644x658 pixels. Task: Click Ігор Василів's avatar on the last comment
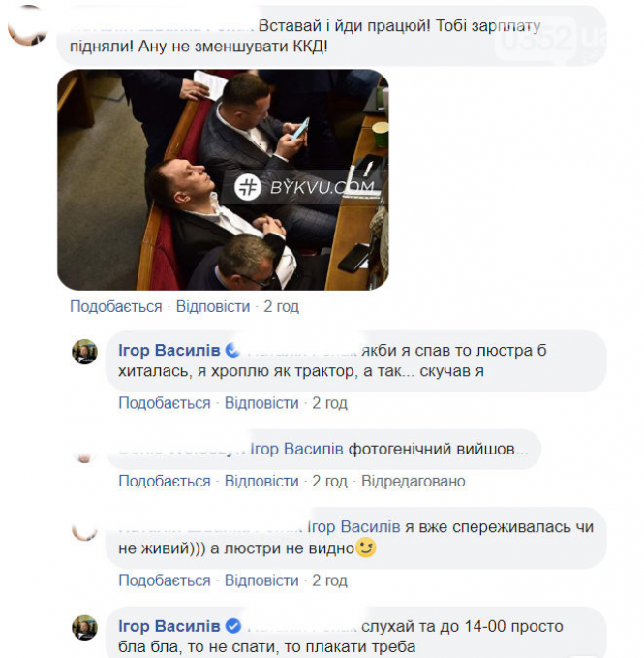click(84, 627)
